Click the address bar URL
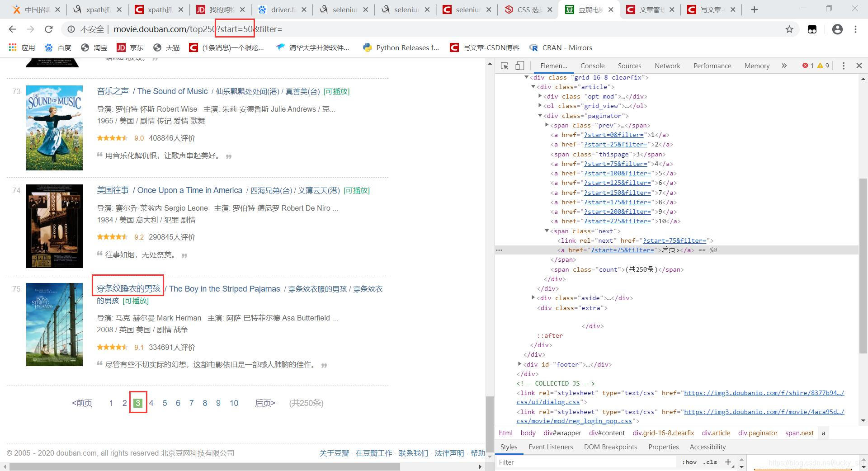 pos(198,29)
